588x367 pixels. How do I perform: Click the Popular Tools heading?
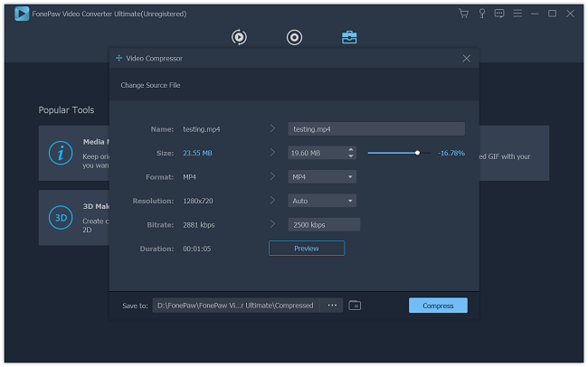[66, 110]
